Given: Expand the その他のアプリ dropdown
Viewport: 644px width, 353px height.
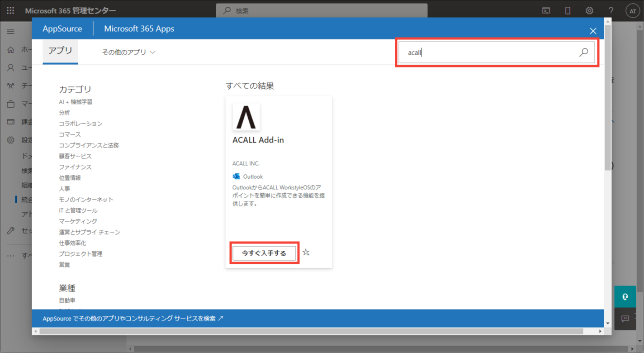Looking at the screenshot, I should [128, 52].
